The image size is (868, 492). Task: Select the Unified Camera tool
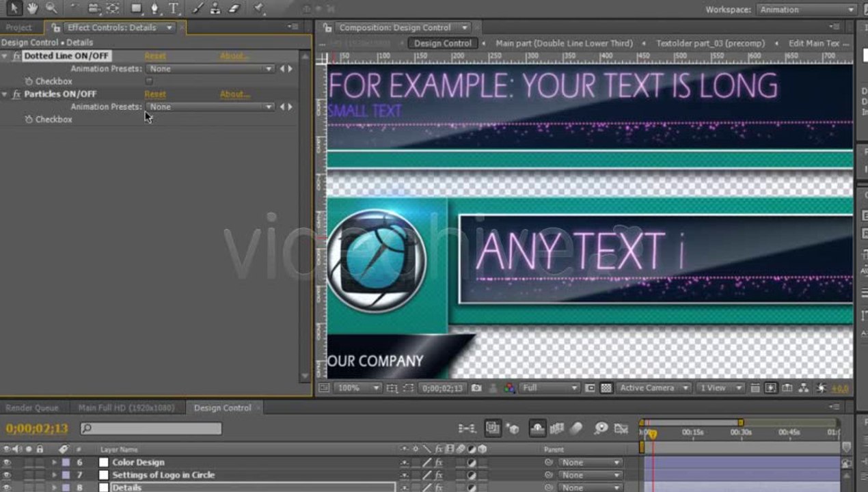94,8
